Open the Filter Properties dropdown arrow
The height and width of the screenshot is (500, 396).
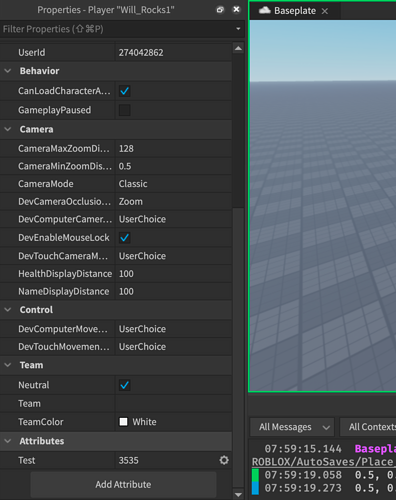pyautogui.click(x=238, y=29)
